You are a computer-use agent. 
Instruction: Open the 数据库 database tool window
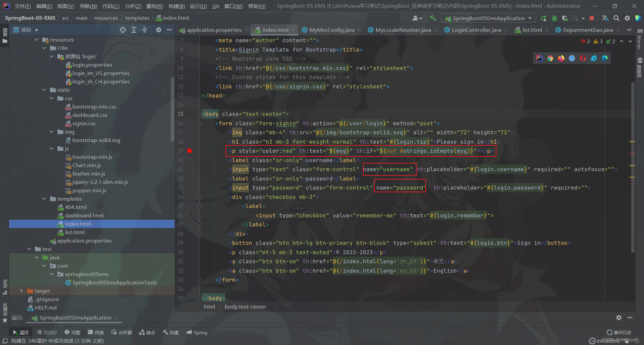point(640,68)
